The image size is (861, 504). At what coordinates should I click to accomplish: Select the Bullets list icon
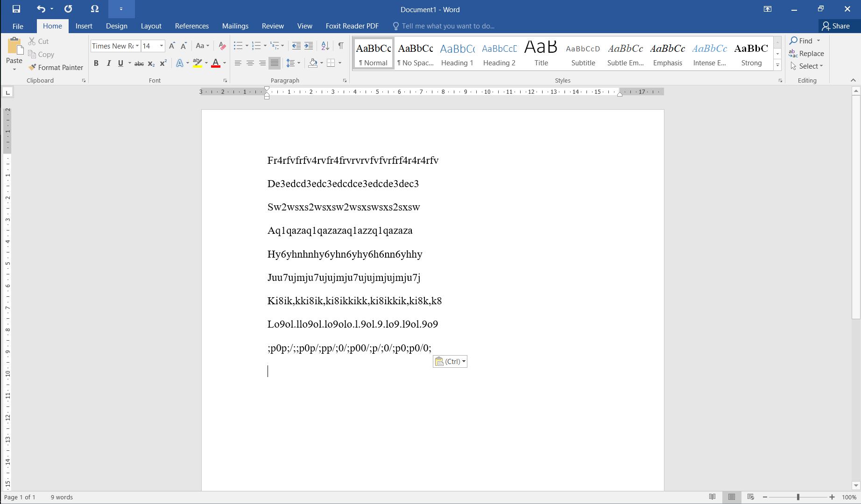point(238,46)
